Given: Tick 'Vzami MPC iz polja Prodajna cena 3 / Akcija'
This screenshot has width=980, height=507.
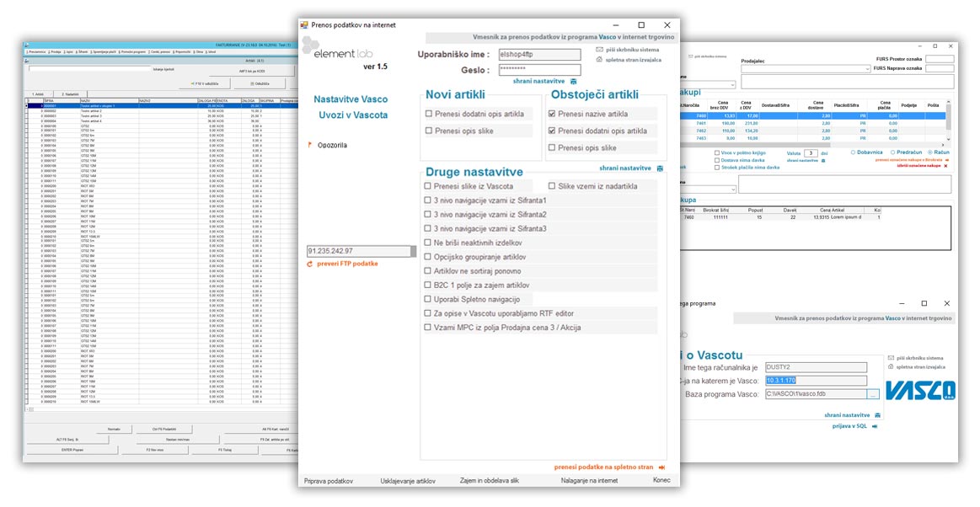Looking at the screenshot, I should pyautogui.click(x=427, y=327).
